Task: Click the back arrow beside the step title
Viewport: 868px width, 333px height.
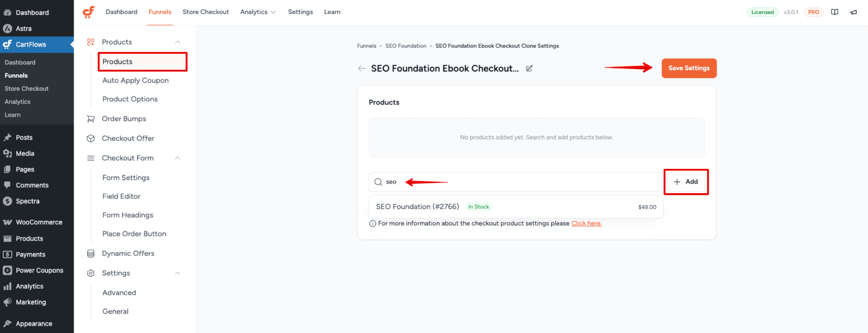Action: pos(362,68)
